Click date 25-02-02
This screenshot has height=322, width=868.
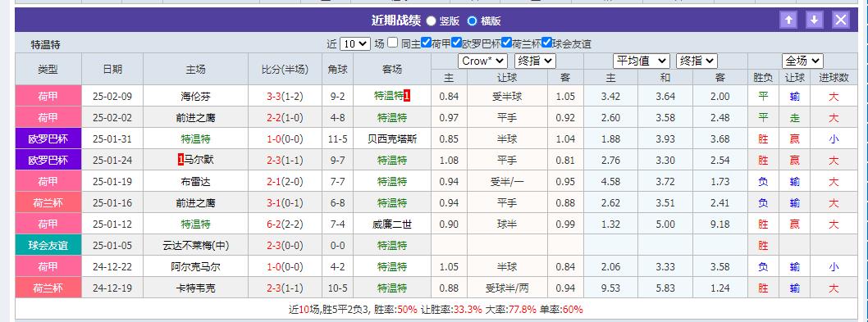click(112, 118)
